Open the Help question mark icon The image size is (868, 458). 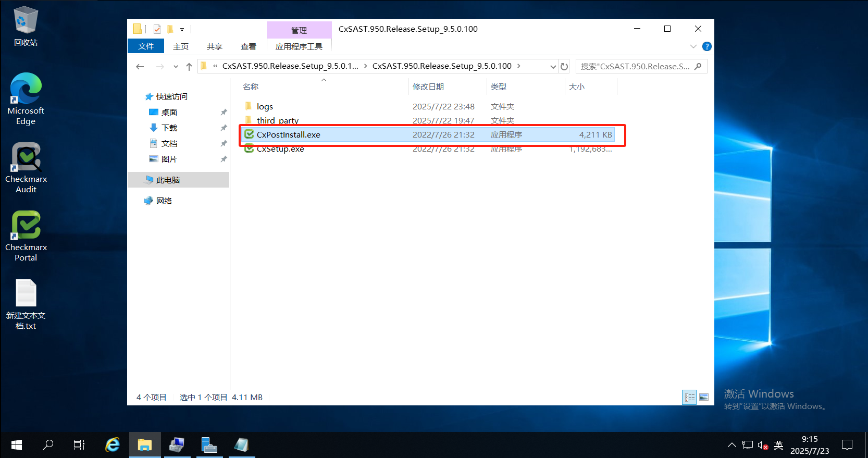click(707, 46)
